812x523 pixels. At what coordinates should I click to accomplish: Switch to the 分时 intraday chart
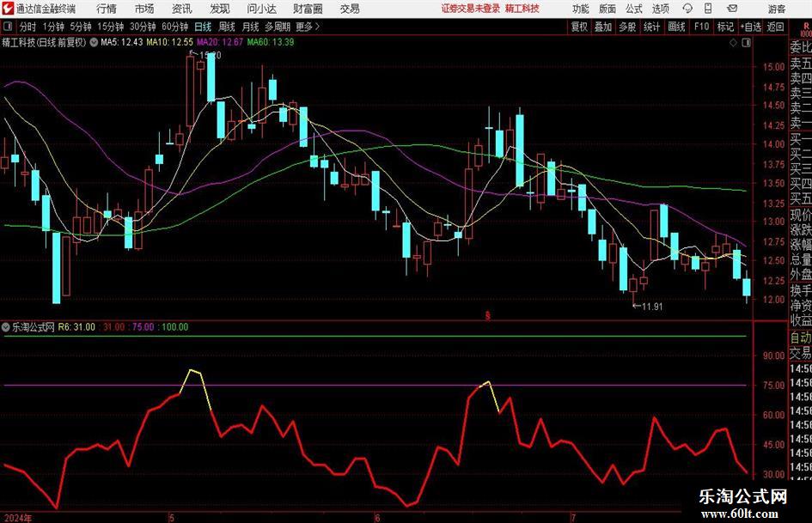[x=28, y=27]
